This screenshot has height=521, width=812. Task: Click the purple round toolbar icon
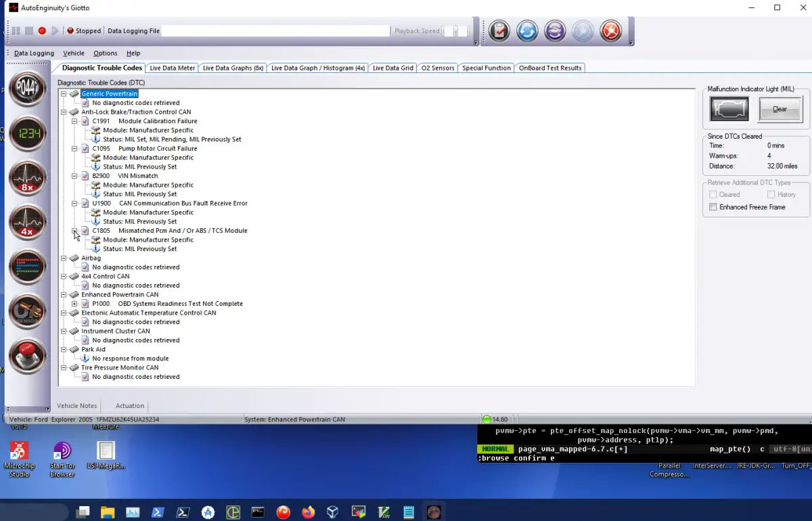pos(555,31)
